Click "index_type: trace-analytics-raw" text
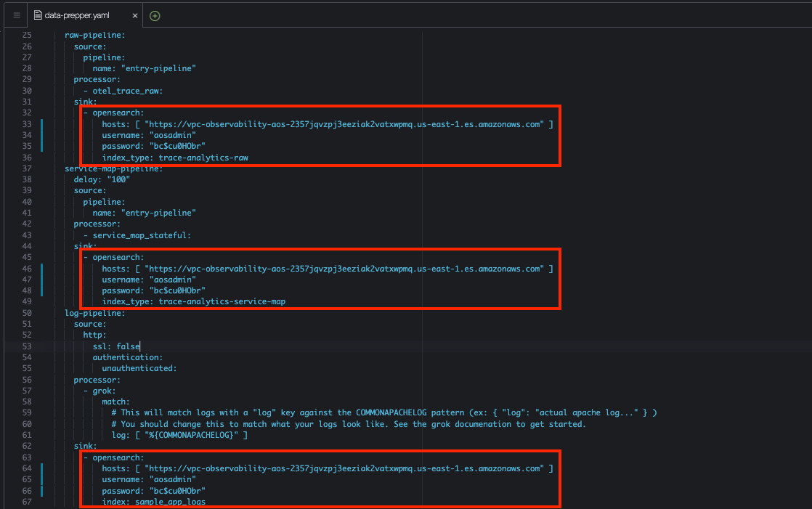Screen dimensions: 812x509 click(x=175, y=158)
